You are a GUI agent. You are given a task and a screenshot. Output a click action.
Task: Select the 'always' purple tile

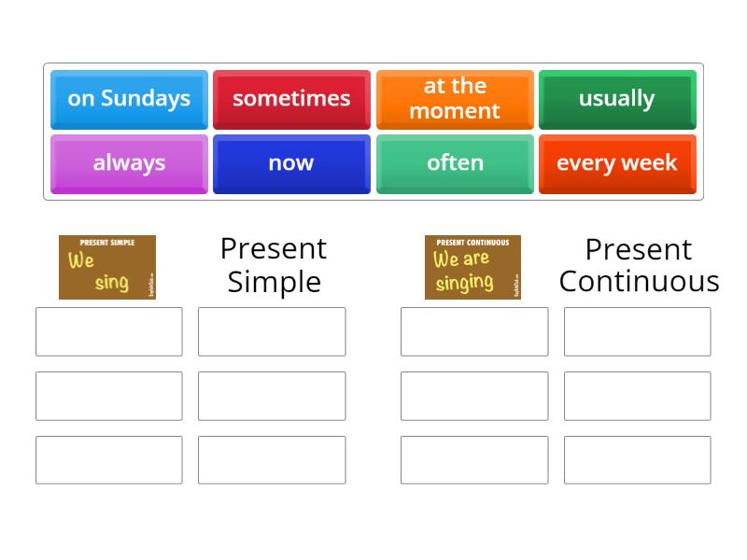pos(128,163)
